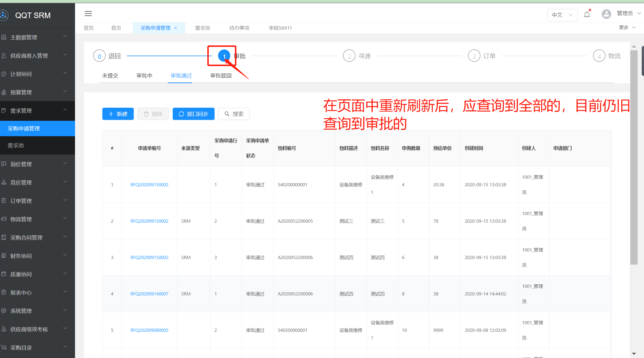Viewport: 644px width, 358px height.
Task: Open the 中文 language dropdown
Action: pos(562,15)
